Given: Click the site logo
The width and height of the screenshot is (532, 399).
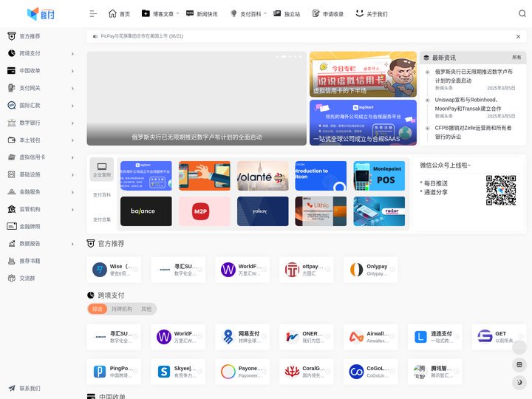Looking at the screenshot, I should pos(41,14).
